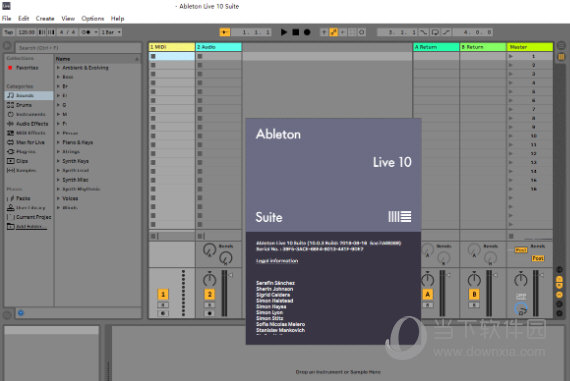
Task: Expand the Strings folder triangle
Action: click(x=58, y=152)
